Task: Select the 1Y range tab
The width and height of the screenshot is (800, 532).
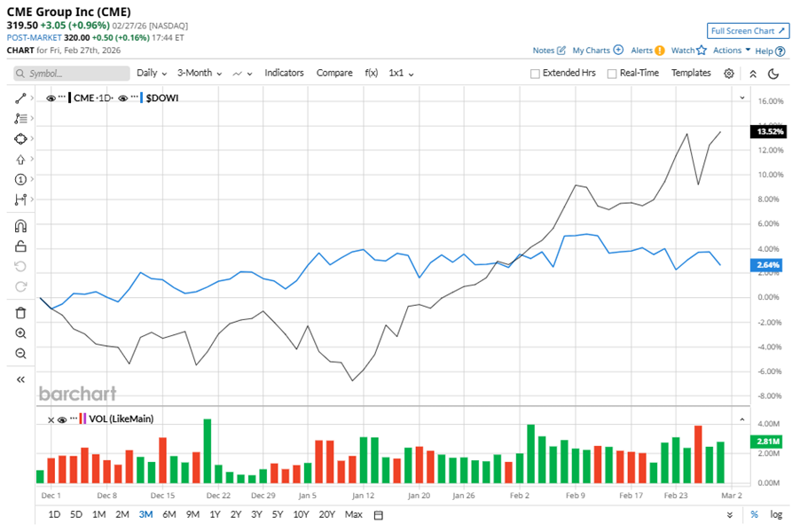Action: coord(215,514)
